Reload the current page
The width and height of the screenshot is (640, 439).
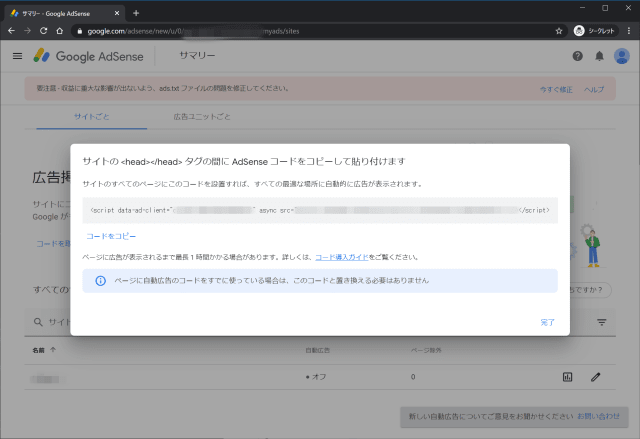click(43, 31)
